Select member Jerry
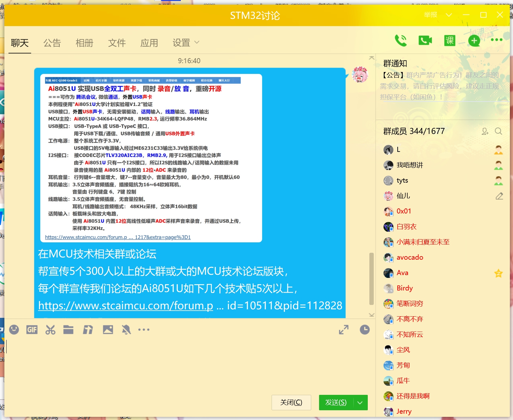 pyautogui.click(x=404, y=412)
